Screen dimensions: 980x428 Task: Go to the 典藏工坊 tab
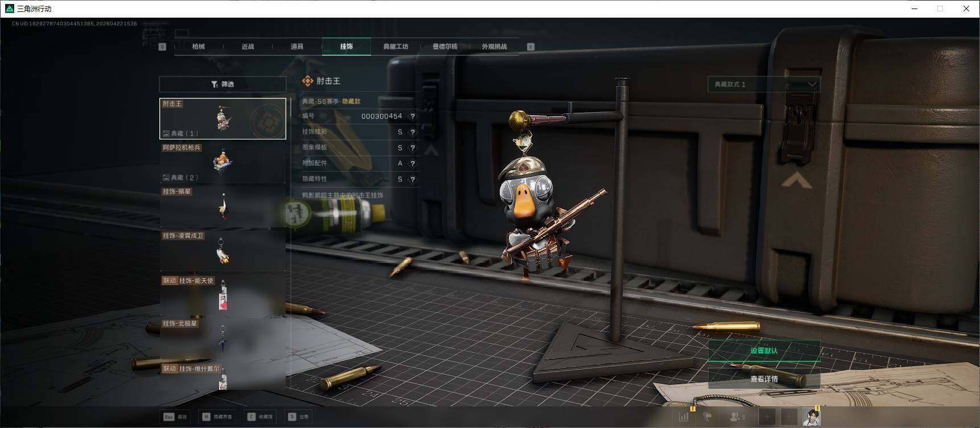click(396, 47)
